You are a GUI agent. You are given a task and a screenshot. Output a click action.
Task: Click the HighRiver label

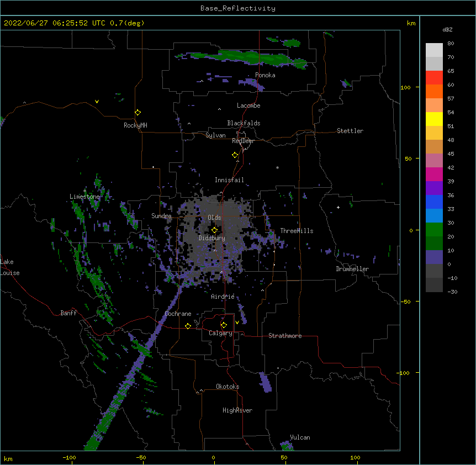pos(237,410)
